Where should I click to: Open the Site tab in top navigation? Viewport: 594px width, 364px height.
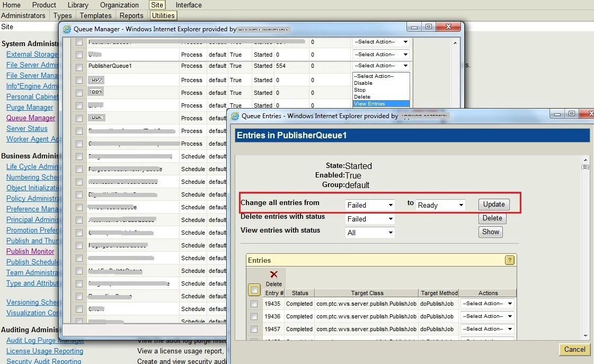157,5
